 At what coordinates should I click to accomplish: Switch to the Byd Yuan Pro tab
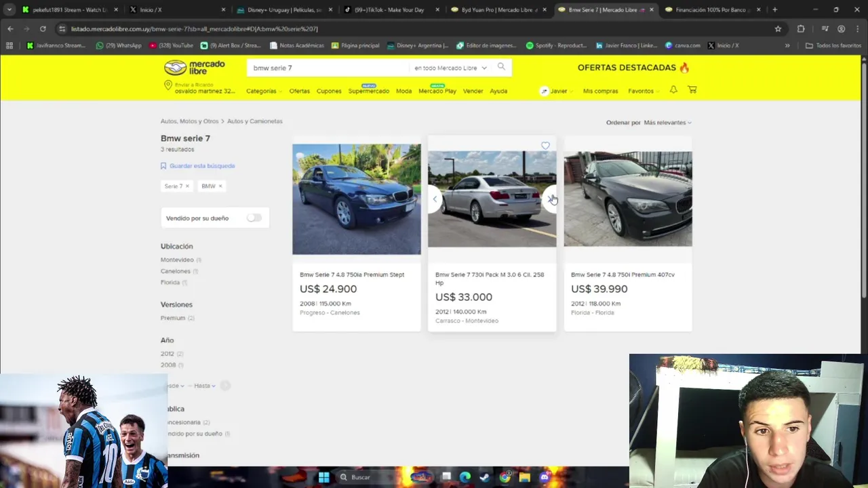498,9
